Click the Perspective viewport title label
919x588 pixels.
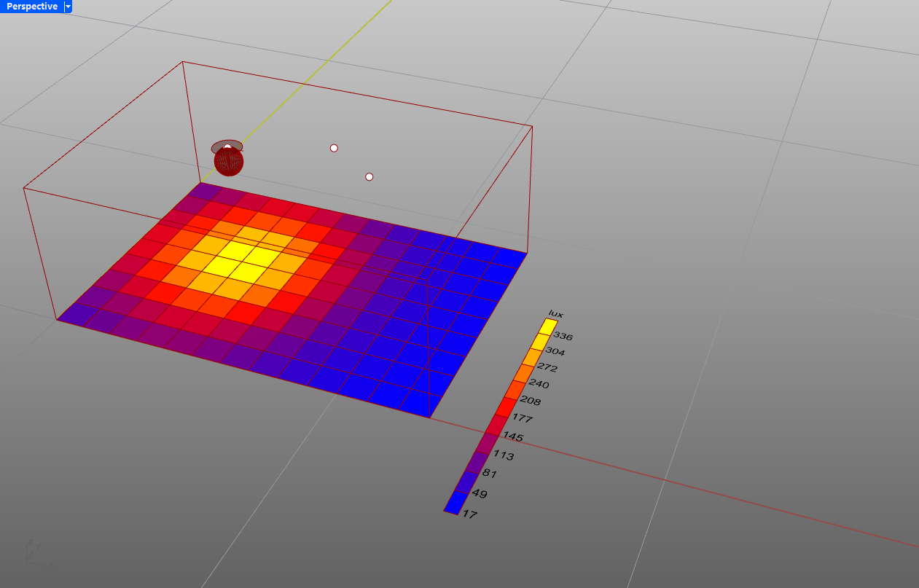click(x=31, y=7)
